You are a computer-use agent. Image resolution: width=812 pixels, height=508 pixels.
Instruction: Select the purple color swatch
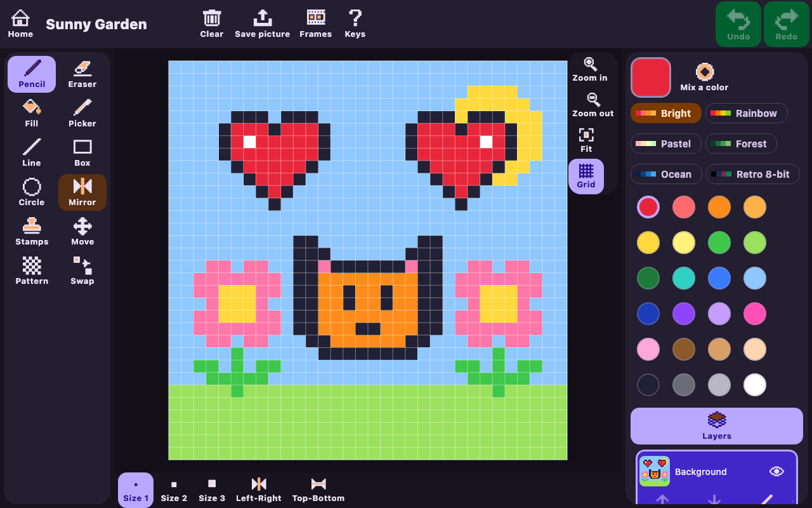(684, 314)
